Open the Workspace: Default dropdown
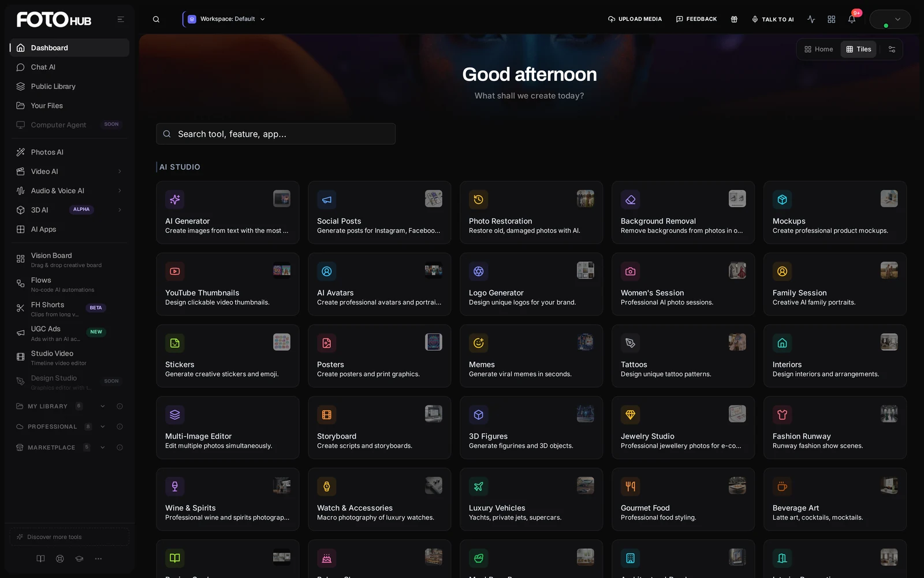This screenshot has width=924, height=578. 226,19
